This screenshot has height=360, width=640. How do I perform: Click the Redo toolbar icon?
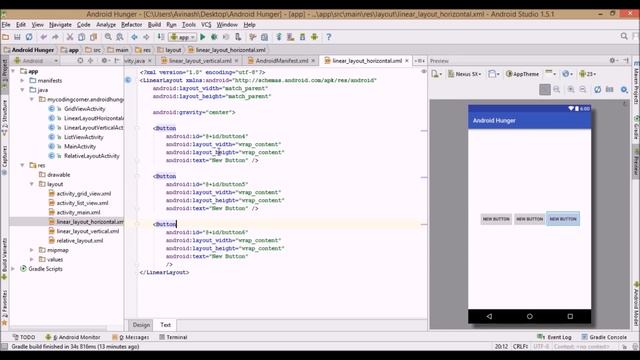[x=55, y=37]
